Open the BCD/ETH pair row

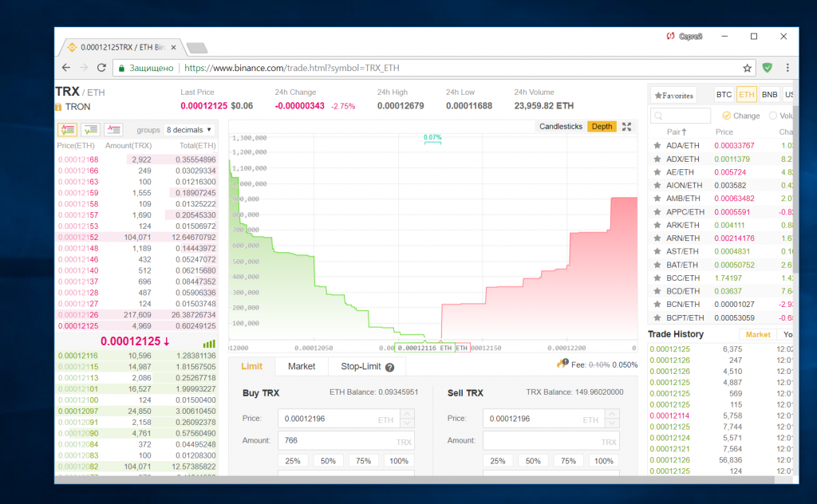(721, 291)
